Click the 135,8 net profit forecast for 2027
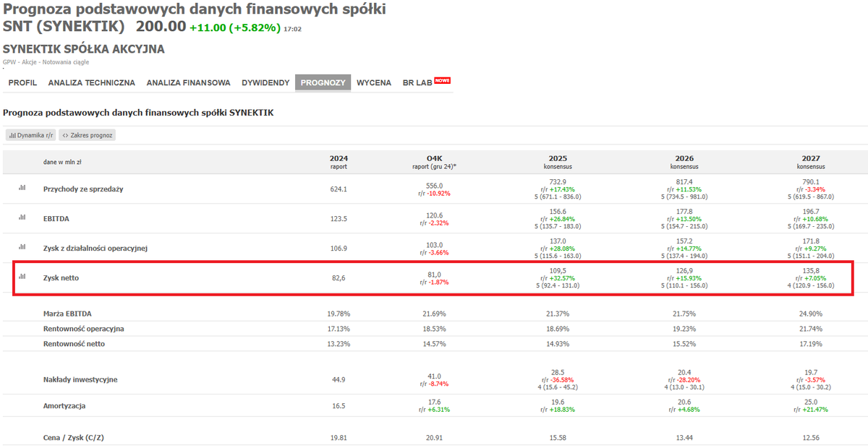Viewport: 868px width, 448px height. point(810,270)
